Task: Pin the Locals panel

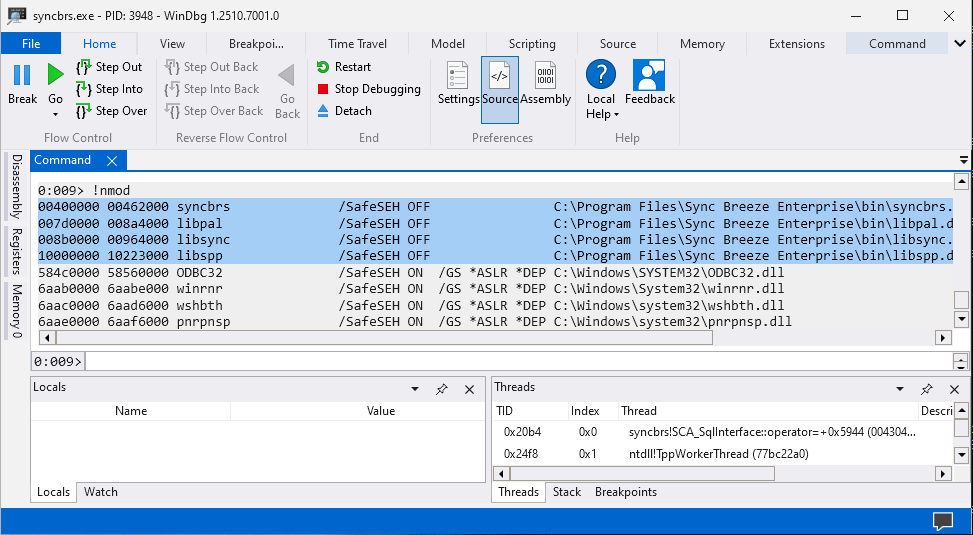Action: pos(442,389)
